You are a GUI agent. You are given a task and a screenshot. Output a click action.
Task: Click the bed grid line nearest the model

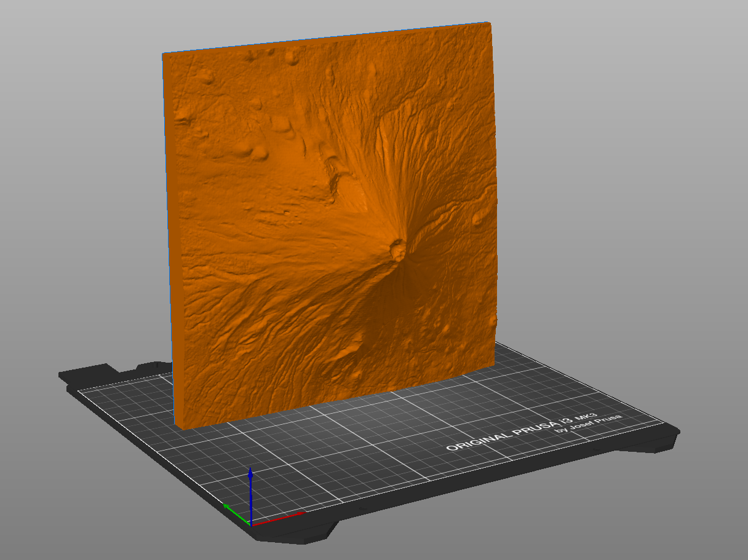click(x=258, y=430)
